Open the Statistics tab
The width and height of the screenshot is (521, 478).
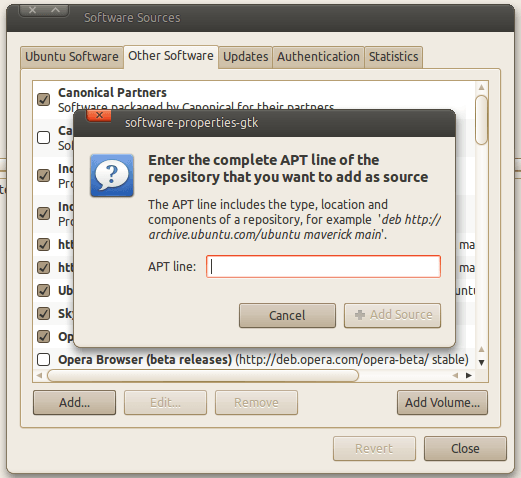pyautogui.click(x=394, y=57)
